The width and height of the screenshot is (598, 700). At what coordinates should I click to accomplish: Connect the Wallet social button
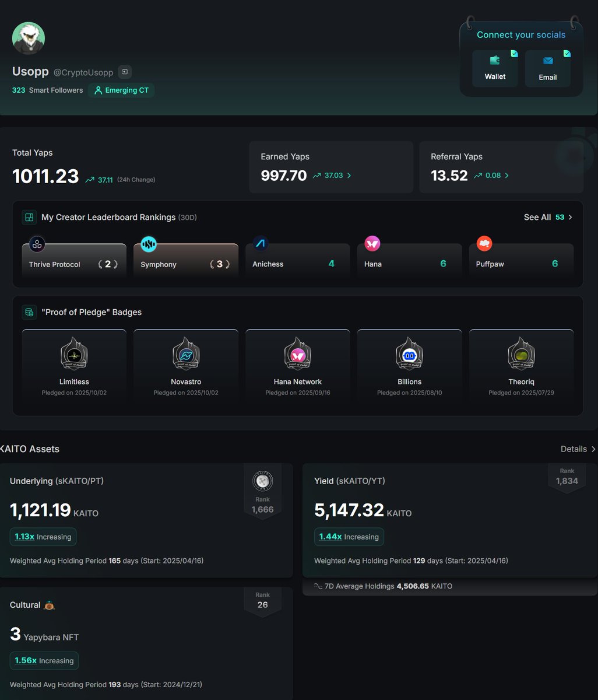(x=495, y=68)
